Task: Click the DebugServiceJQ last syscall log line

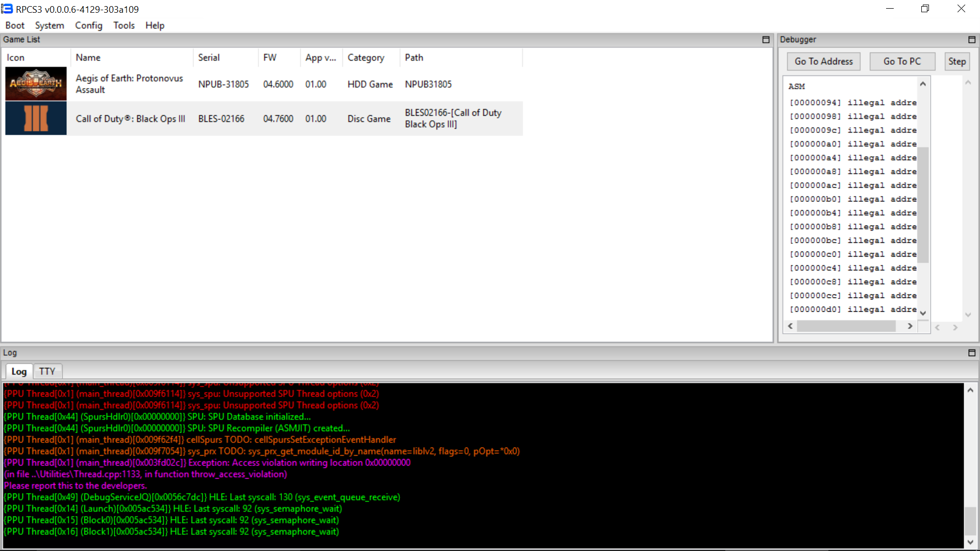Action: point(202,497)
